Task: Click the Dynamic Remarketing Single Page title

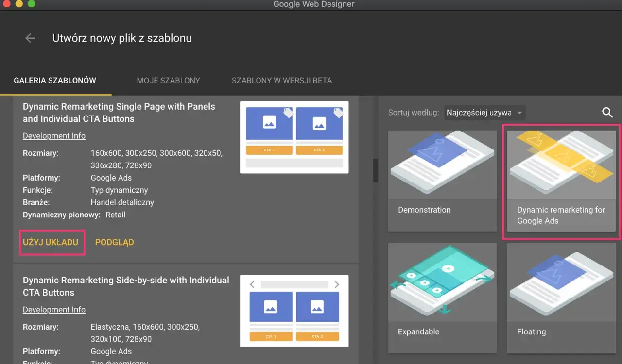Action: [119, 113]
